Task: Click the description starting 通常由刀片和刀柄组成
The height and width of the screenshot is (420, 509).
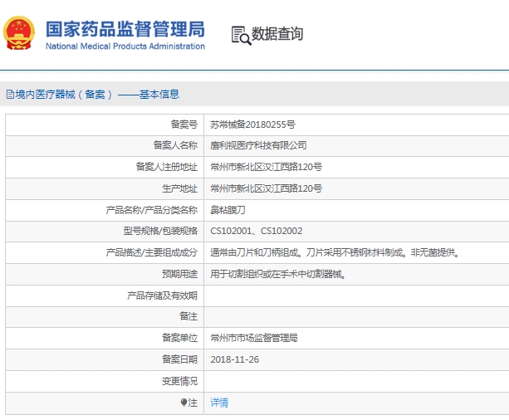Action: [x=335, y=252]
